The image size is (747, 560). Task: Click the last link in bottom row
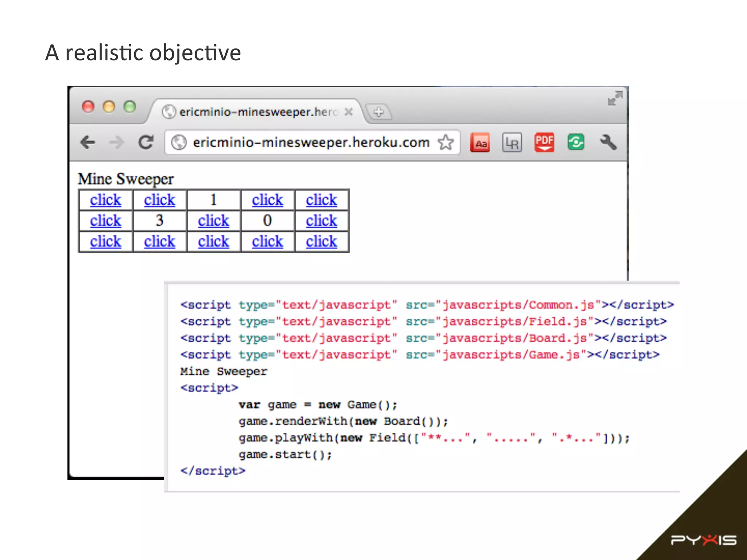(x=321, y=241)
